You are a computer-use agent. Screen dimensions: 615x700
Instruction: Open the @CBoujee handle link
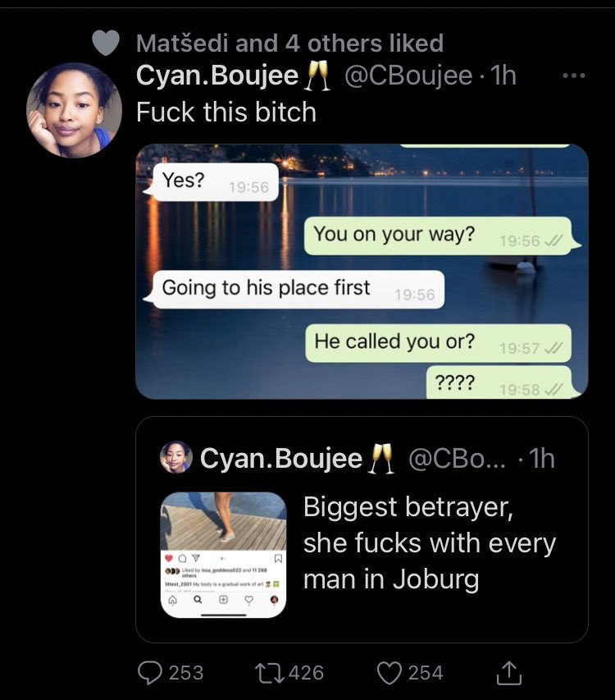(x=408, y=75)
